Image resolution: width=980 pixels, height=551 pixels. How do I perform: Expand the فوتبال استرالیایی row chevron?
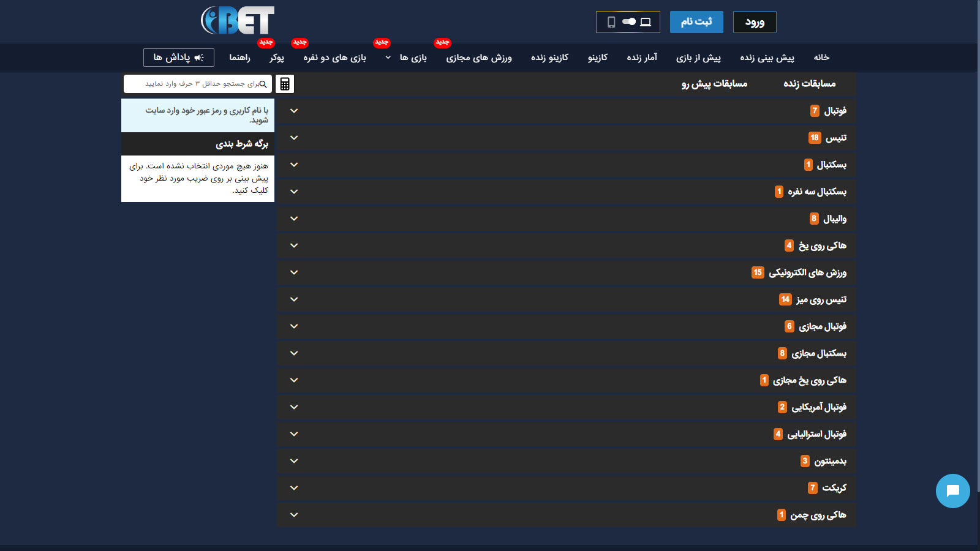tap(294, 434)
